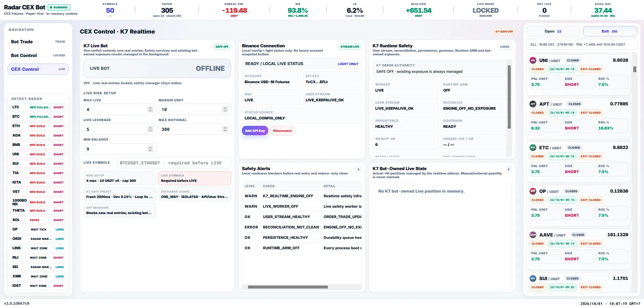Click the AAVE coin icon in trade list
644x307 pixels.
pos(533,235)
